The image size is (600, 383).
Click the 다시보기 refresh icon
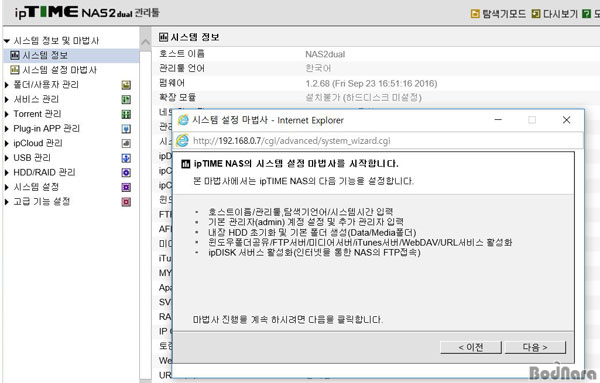coord(536,14)
